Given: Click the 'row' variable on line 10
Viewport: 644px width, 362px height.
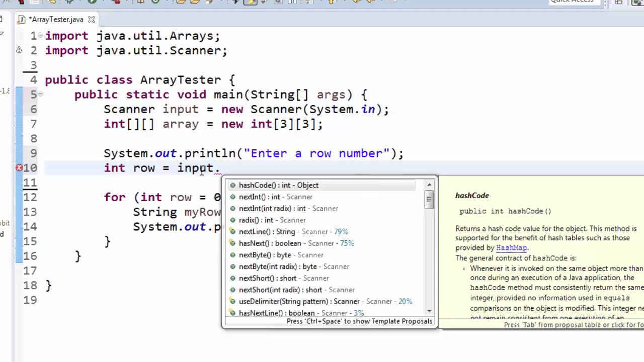Looking at the screenshot, I should tap(144, 168).
